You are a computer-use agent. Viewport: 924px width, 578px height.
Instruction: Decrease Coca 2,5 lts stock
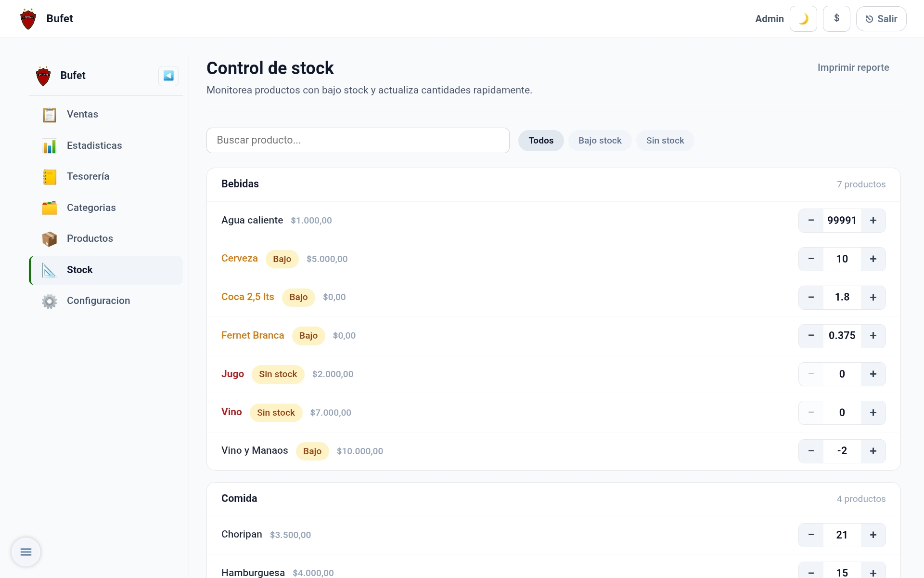tap(811, 297)
